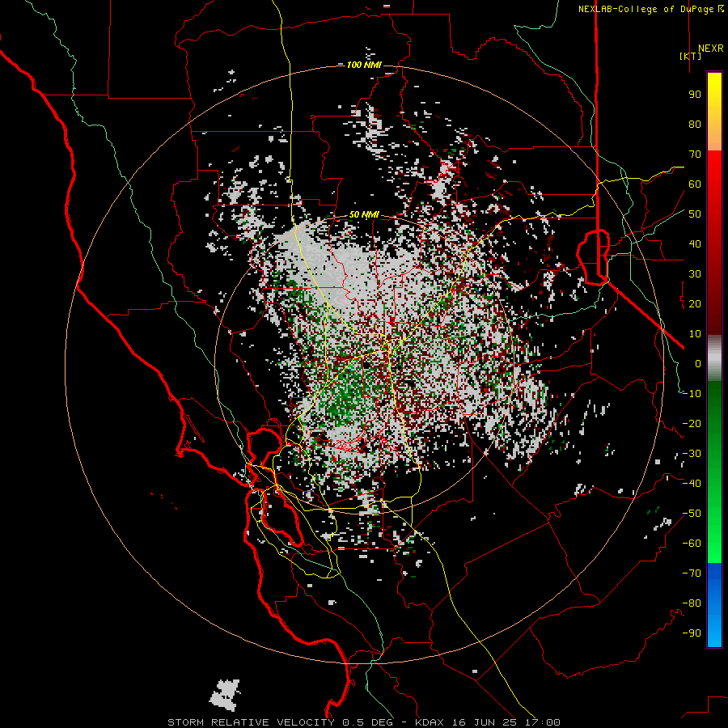728x728 pixels.
Task: Click the 100 NMI range ring label
Action: pyautogui.click(x=364, y=65)
